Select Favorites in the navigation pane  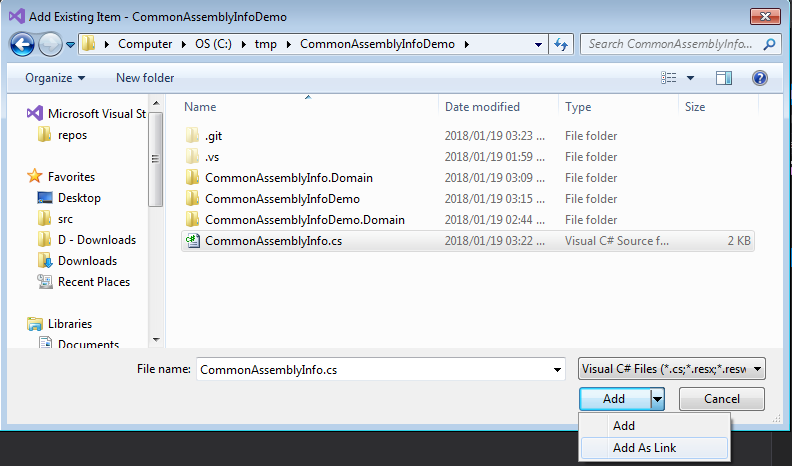[x=61, y=177]
